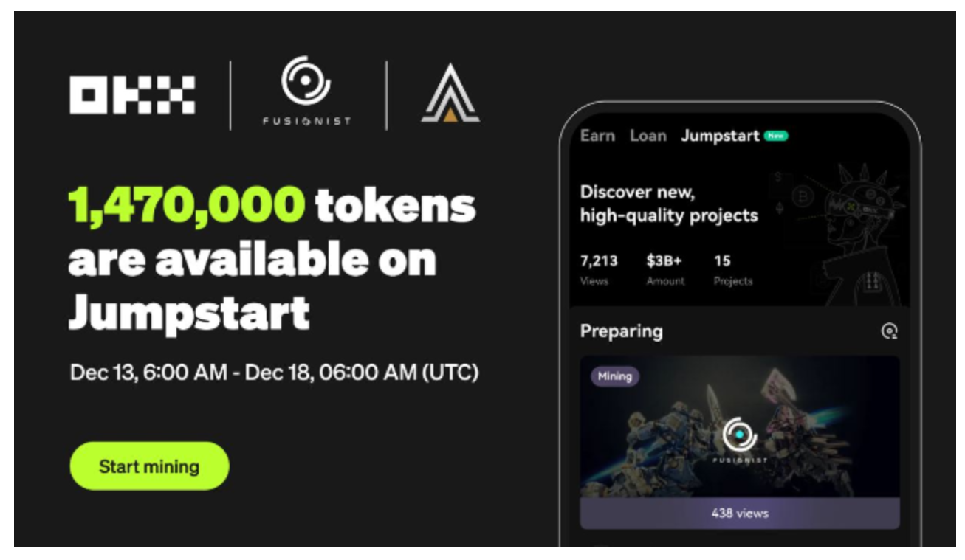Tap the 7,213 Views statistic
This screenshot has height=560, width=965.
point(599,270)
